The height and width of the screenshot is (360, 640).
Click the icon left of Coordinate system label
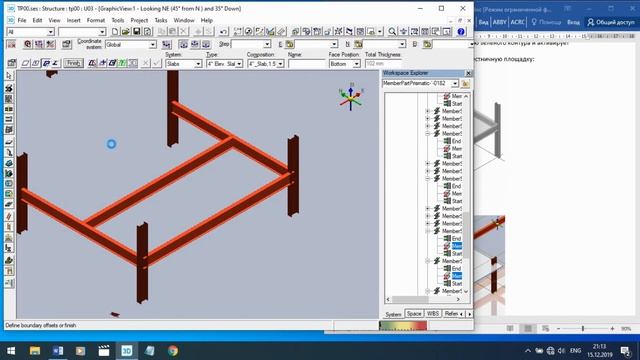point(67,44)
